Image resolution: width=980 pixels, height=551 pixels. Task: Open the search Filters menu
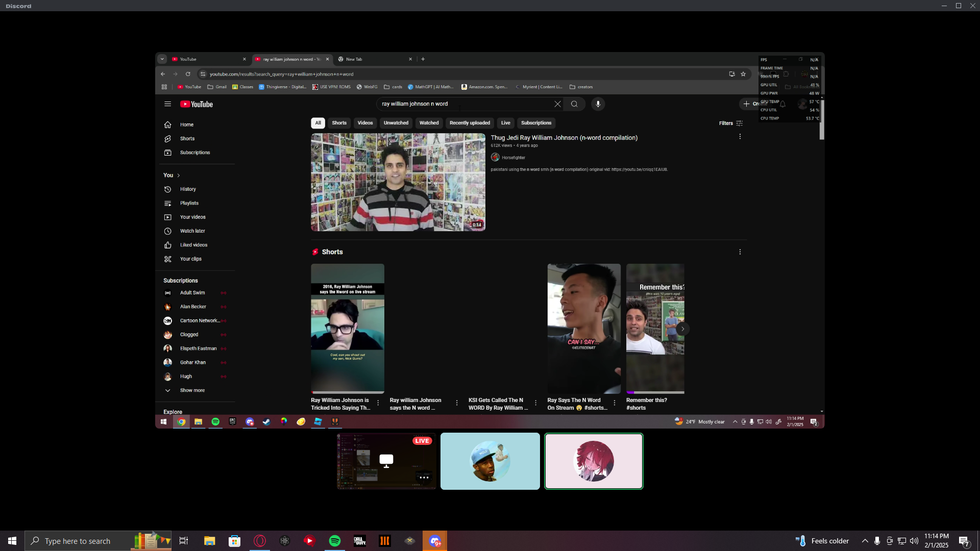(x=730, y=123)
